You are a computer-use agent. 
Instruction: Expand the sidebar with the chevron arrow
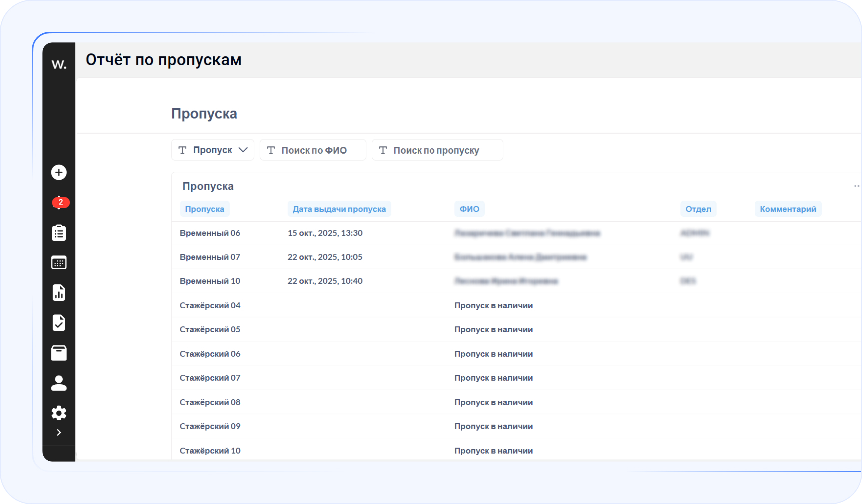click(59, 432)
